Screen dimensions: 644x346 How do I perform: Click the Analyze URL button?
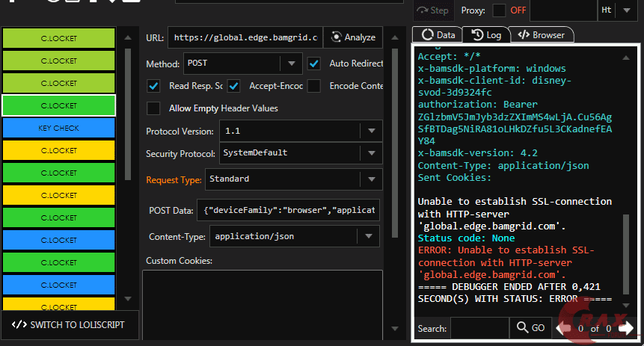coord(353,37)
